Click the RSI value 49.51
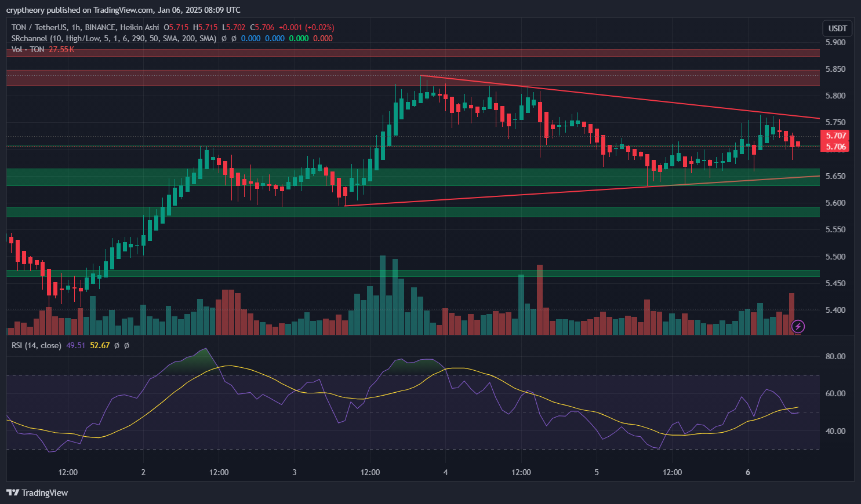 pos(76,345)
